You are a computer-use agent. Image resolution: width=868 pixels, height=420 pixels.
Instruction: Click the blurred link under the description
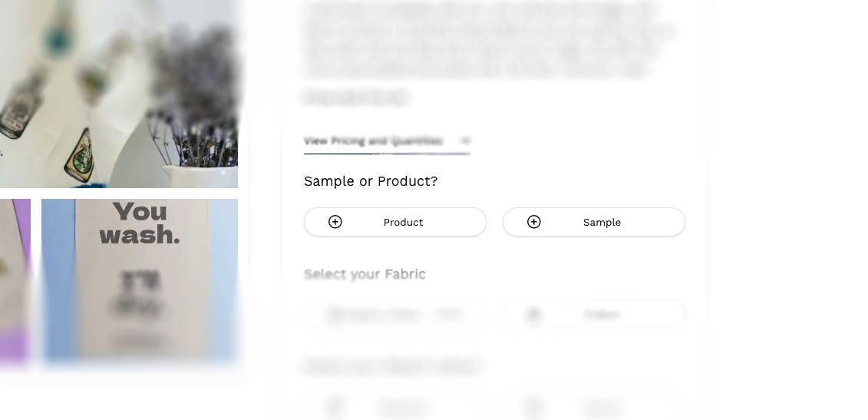(355, 98)
